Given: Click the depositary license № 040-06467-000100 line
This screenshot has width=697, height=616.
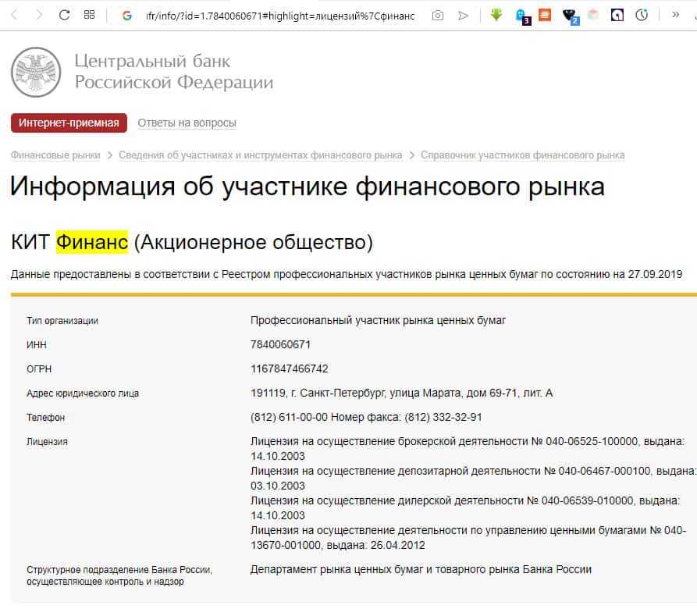Looking at the screenshot, I should (474, 478).
